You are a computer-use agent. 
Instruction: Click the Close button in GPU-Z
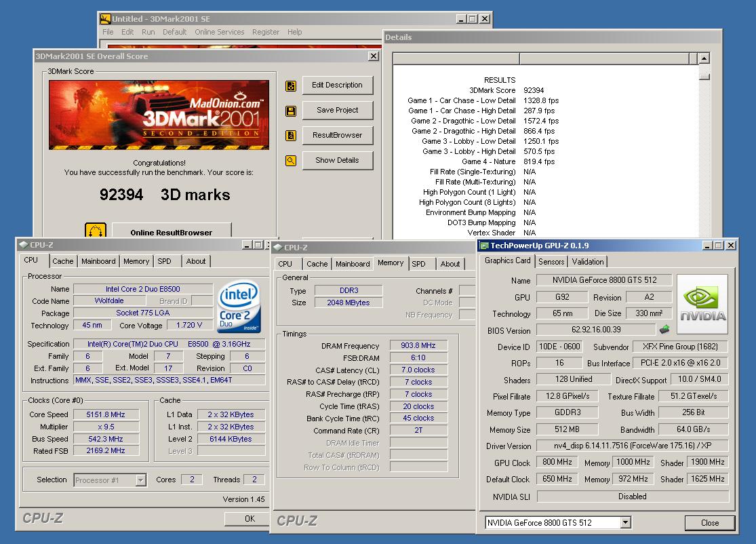point(710,523)
